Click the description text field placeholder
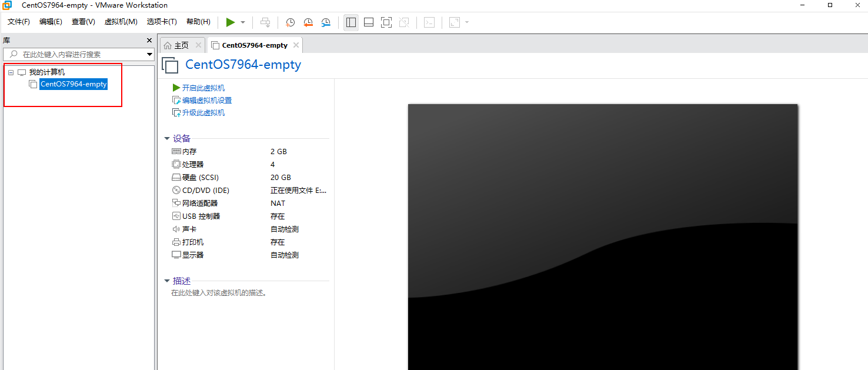This screenshot has width=868, height=370. [x=219, y=293]
